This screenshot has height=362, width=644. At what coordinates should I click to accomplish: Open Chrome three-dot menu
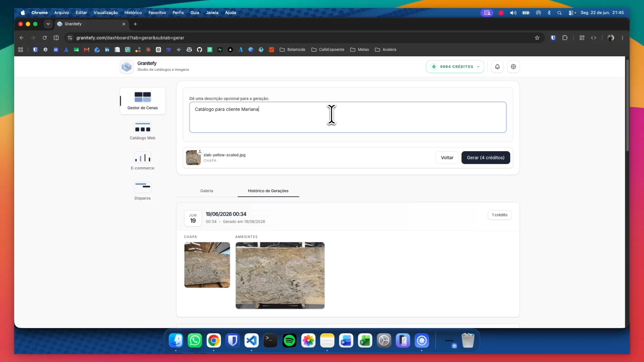tap(623, 38)
